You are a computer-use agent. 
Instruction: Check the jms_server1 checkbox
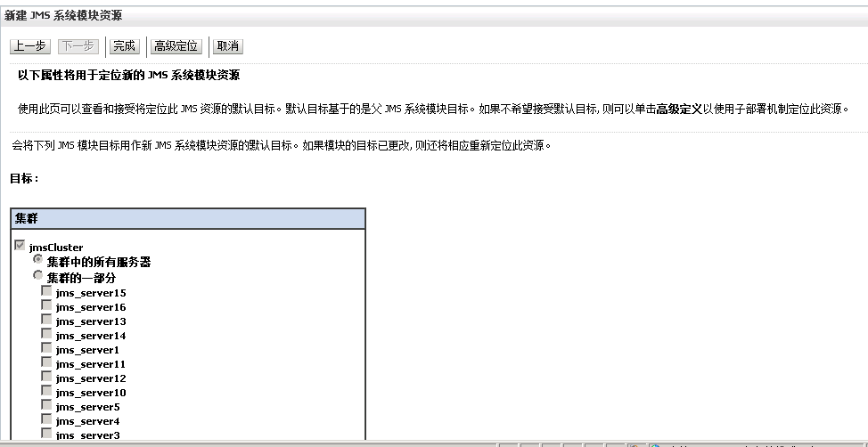pos(46,348)
